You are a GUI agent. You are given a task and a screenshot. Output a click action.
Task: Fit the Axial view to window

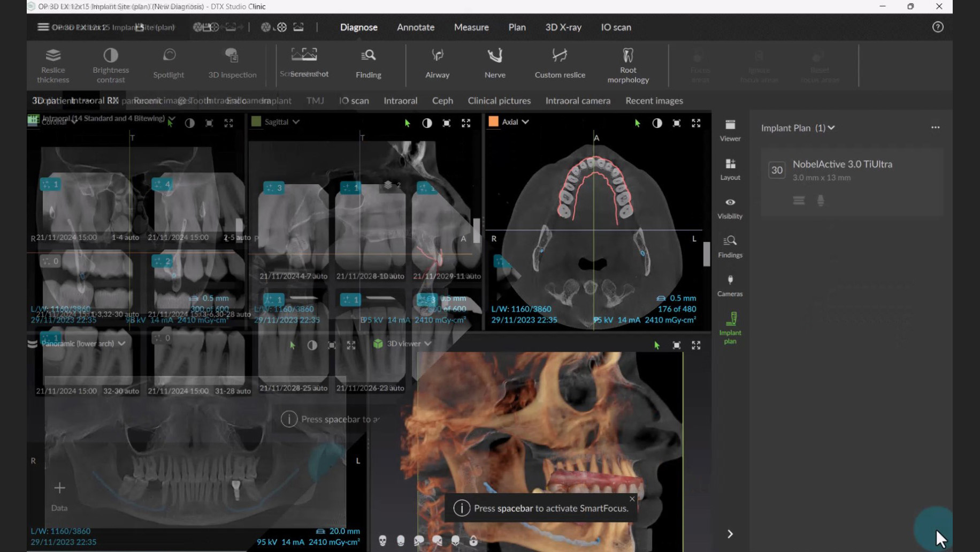pyautogui.click(x=677, y=123)
